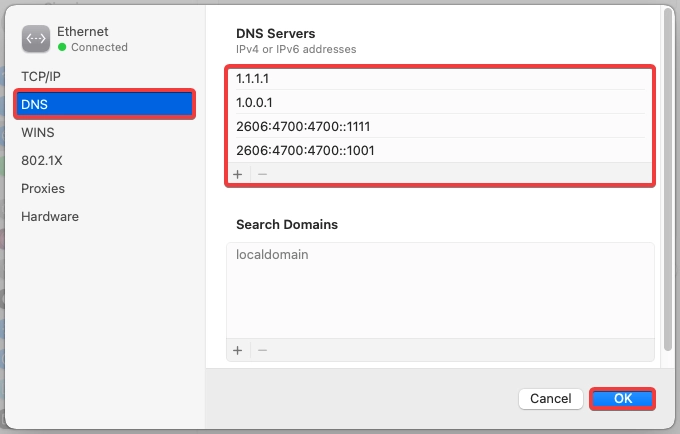Viewport: 680px width, 434px height.
Task: Confirm changes with the OK button
Action: 622,398
